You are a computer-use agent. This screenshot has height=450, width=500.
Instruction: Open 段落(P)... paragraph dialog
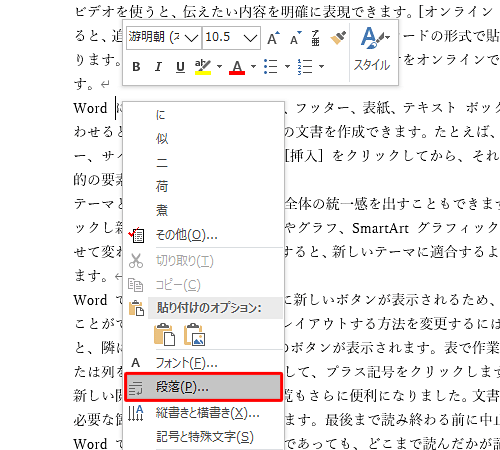tap(203, 387)
